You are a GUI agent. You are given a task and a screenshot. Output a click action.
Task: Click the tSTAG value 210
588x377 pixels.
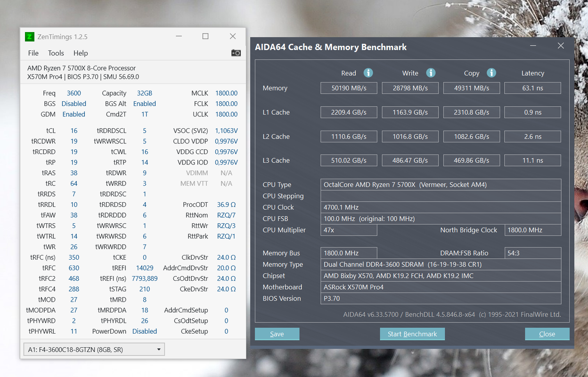coord(145,289)
